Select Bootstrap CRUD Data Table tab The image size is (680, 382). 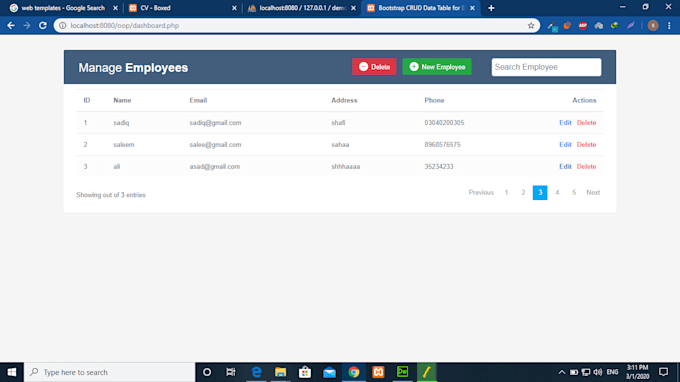[421, 8]
